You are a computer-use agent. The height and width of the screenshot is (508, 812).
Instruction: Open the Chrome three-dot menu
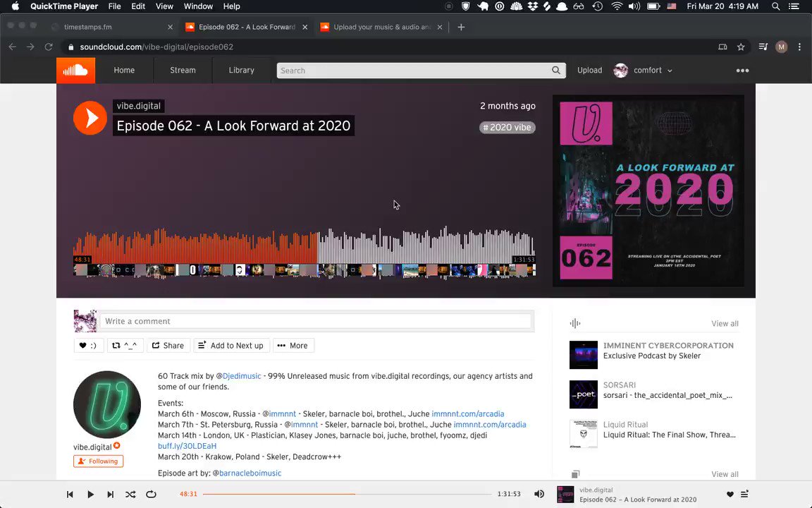[x=799, y=47]
